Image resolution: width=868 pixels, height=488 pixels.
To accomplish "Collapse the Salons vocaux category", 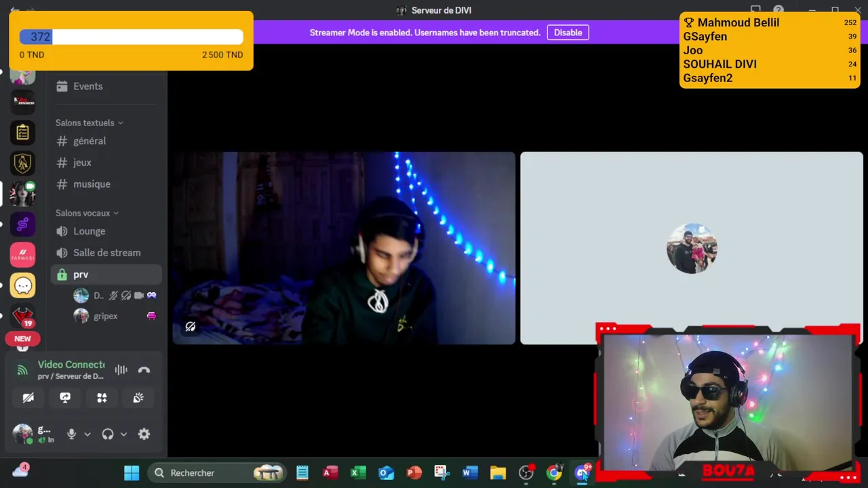I will (87, 213).
